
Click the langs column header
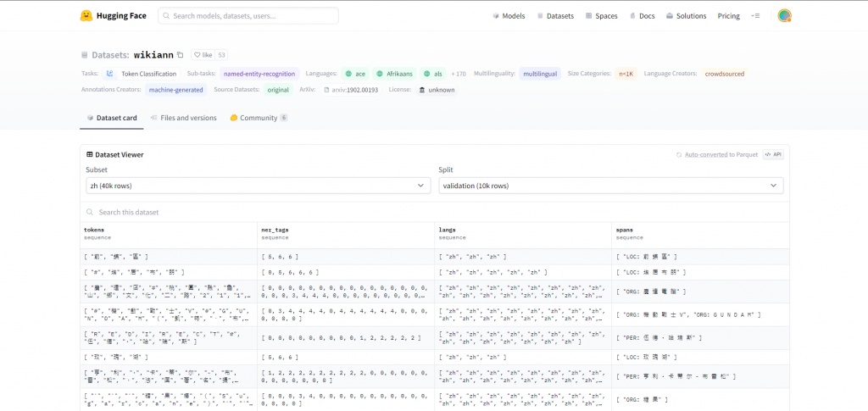coord(522,233)
